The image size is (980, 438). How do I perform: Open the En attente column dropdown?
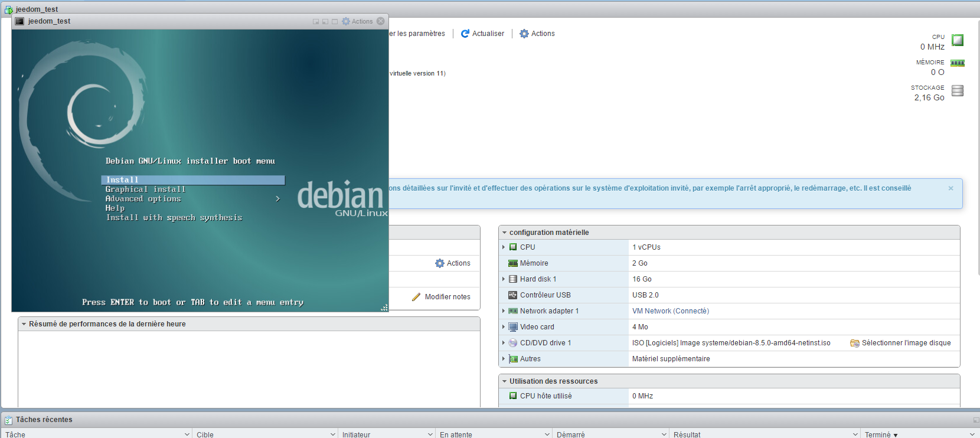(x=547, y=434)
